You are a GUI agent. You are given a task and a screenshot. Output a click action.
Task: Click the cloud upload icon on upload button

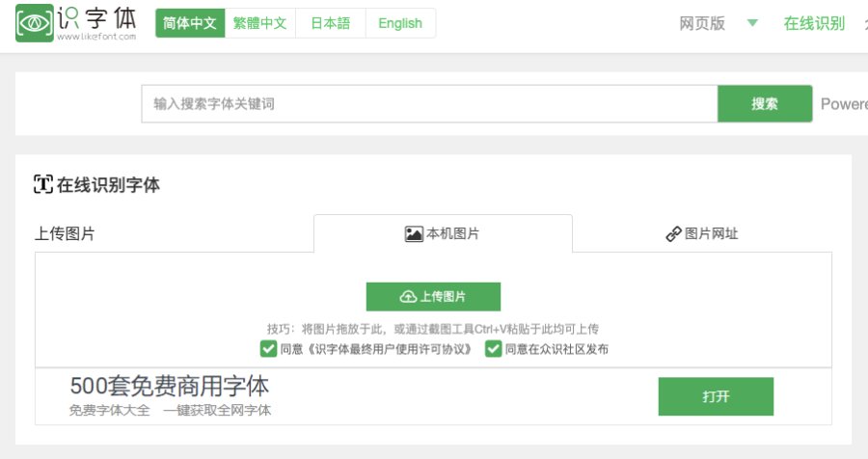(x=407, y=297)
